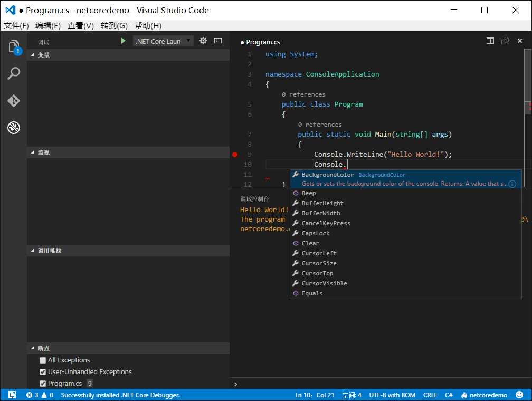
Task: Open the Debug view in activity bar
Action: point(14,128)
